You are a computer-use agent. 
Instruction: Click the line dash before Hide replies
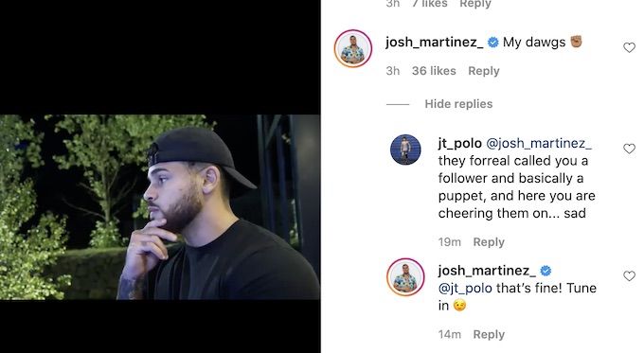(398, 104)
